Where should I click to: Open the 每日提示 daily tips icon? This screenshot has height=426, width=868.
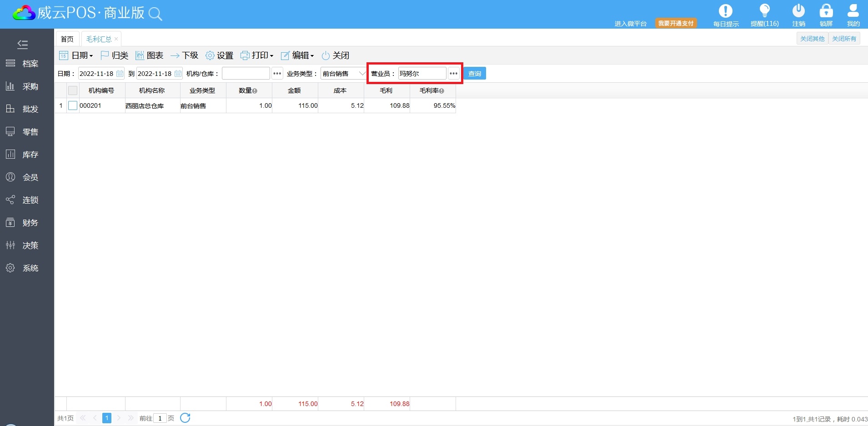click(x=725, y=11)
